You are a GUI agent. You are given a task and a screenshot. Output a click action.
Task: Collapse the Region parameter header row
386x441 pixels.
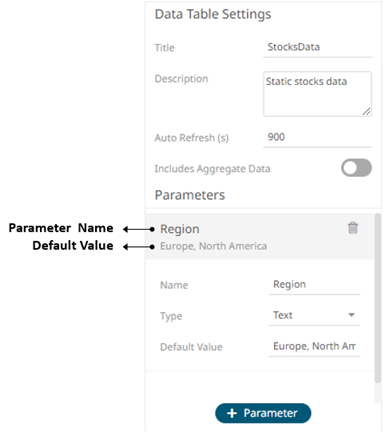[x=260, y=236]
